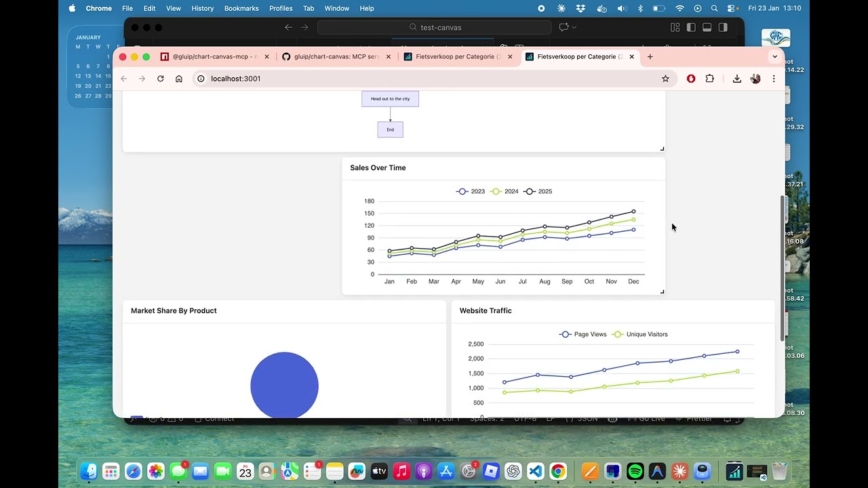Toggle Page Views series in Website Traffic

click(583, 334)
